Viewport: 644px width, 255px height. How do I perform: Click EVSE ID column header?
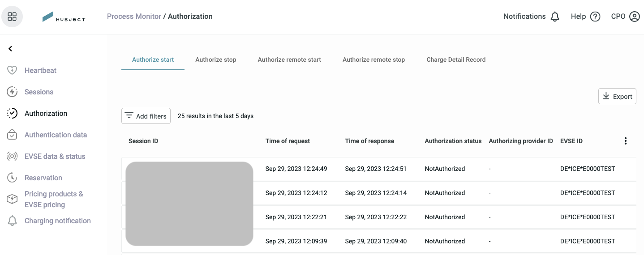[571, 141]
